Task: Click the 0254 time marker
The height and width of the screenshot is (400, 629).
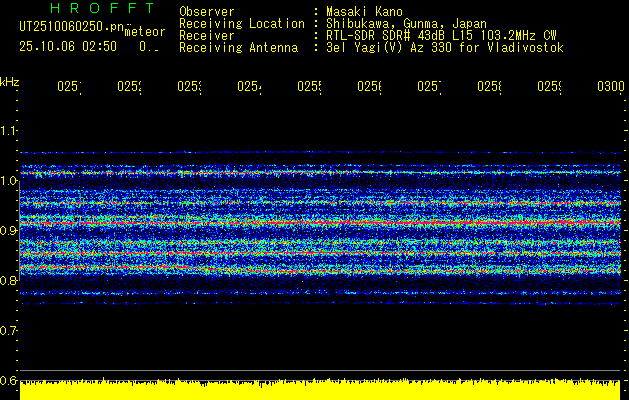Action: tap(249, 86)
